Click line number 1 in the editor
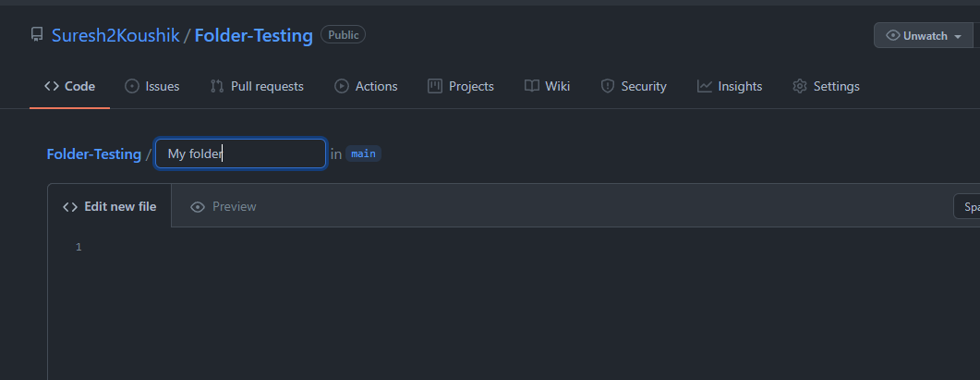The width and height of the screenshot is (980, 380). 79,247
